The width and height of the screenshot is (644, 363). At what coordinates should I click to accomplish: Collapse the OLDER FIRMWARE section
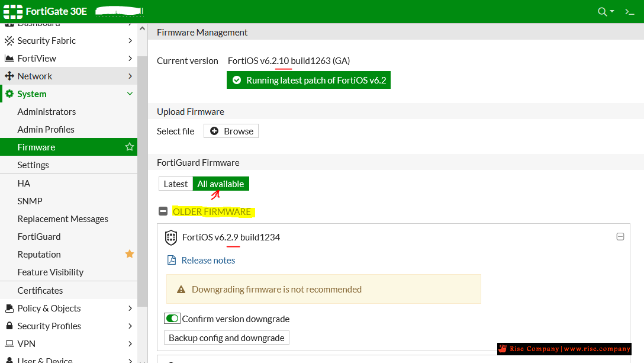click(163, 211)
